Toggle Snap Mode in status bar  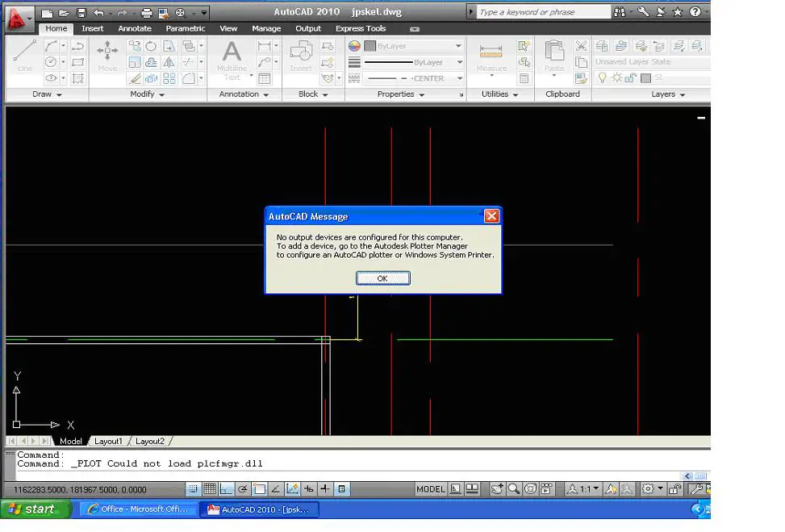click(x=194, y=488)
